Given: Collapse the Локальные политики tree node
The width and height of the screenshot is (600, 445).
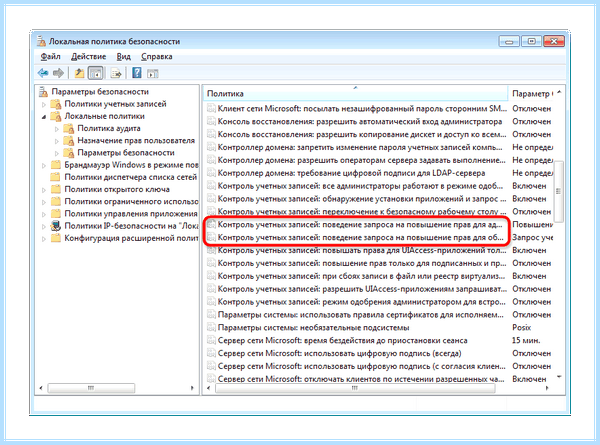Looking at the screenshot, I should (x=44, y=117).
